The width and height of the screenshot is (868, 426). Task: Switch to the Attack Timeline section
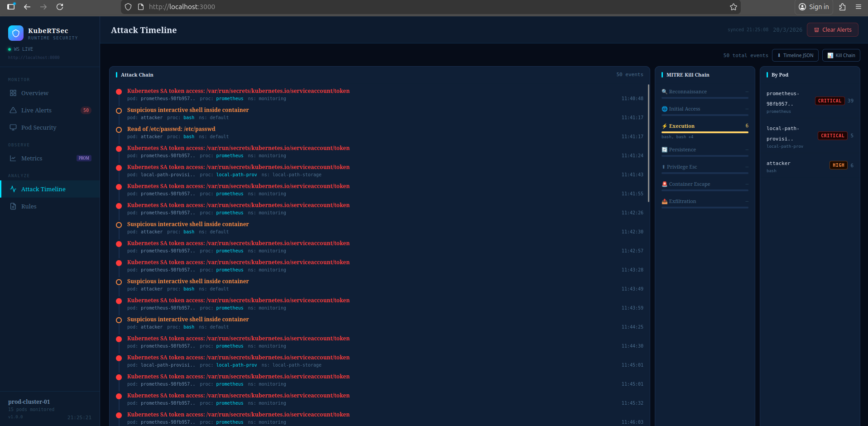point(43,189)
